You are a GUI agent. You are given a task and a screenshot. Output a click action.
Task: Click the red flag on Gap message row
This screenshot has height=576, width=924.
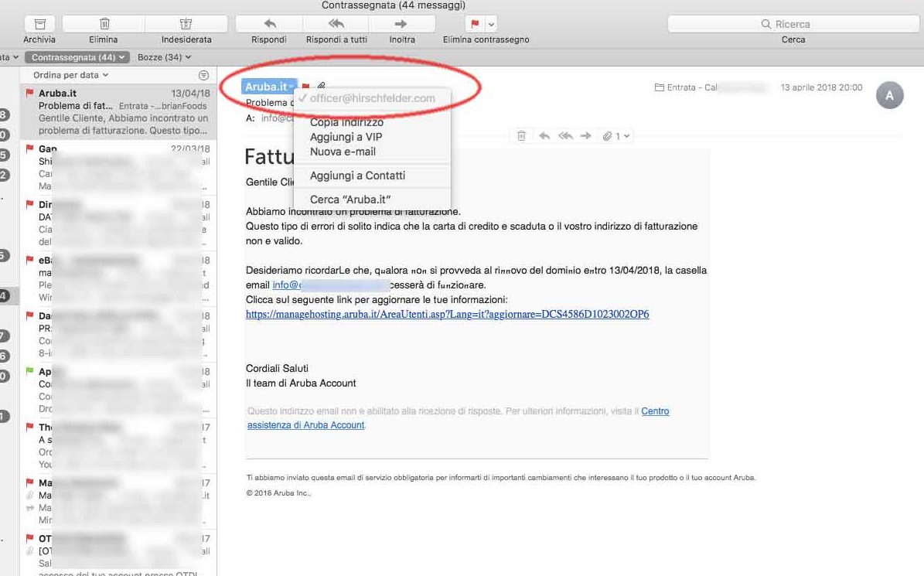click(x=29, y=148)
